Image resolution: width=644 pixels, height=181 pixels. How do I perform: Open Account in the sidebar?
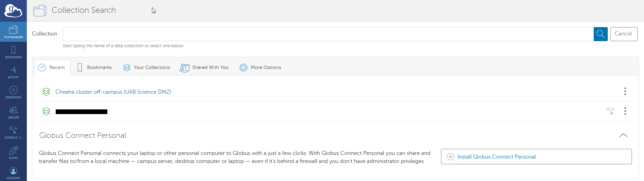[x=13, y=173]
